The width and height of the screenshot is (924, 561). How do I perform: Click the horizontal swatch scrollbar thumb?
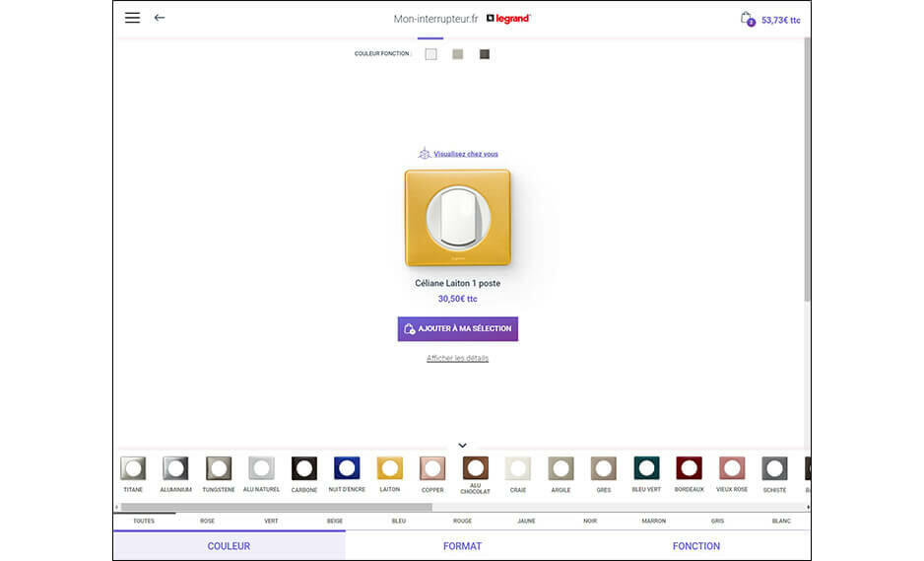click(x=277, y=507)
